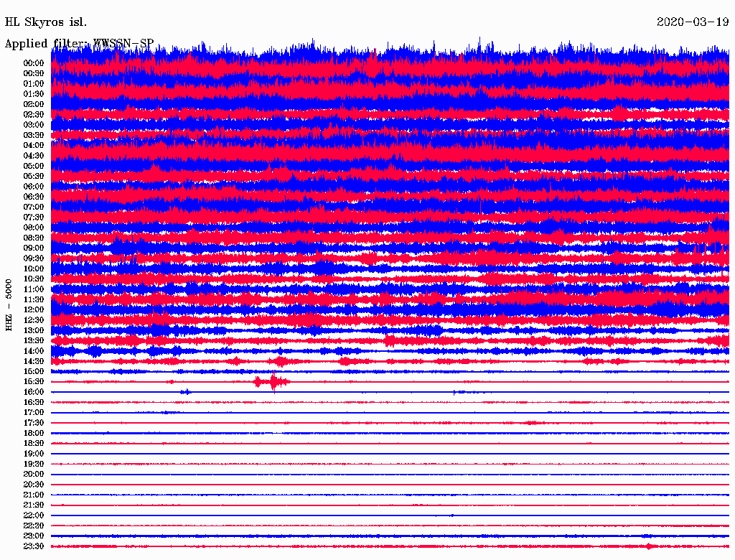The image size is (735, 560).
Task: Select the 02:00 time label
Action: (34, 104)
